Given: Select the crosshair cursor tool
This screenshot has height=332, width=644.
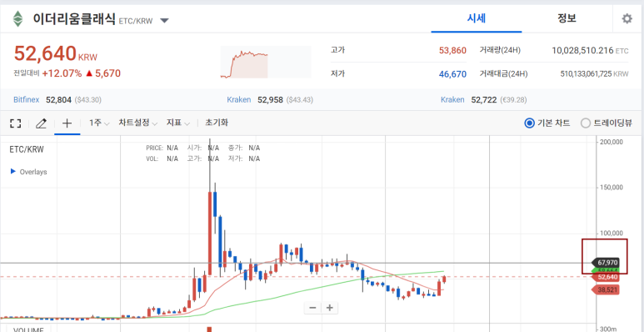Looking at the screenshot, I should (x=67, y=123).
